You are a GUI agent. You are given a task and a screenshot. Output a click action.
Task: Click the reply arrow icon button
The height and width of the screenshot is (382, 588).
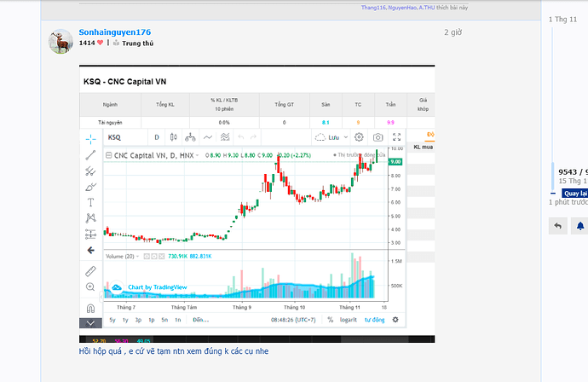click(x=558, y=226)
